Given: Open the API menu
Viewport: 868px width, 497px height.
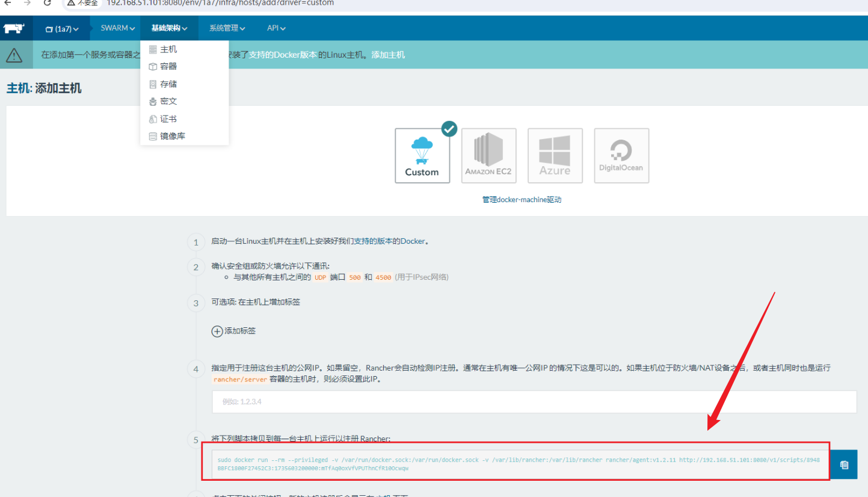Looking at the screenshot, I should (276, 28).
